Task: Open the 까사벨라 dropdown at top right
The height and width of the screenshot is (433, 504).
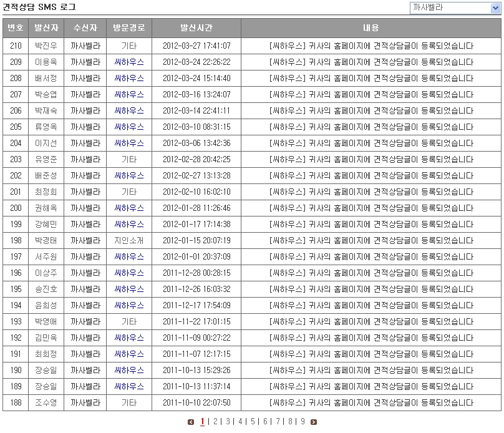Action: click(455, 8)
